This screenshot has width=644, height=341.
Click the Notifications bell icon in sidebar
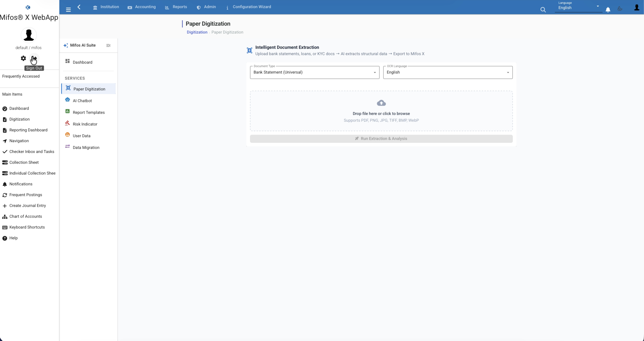click(5, 184)
